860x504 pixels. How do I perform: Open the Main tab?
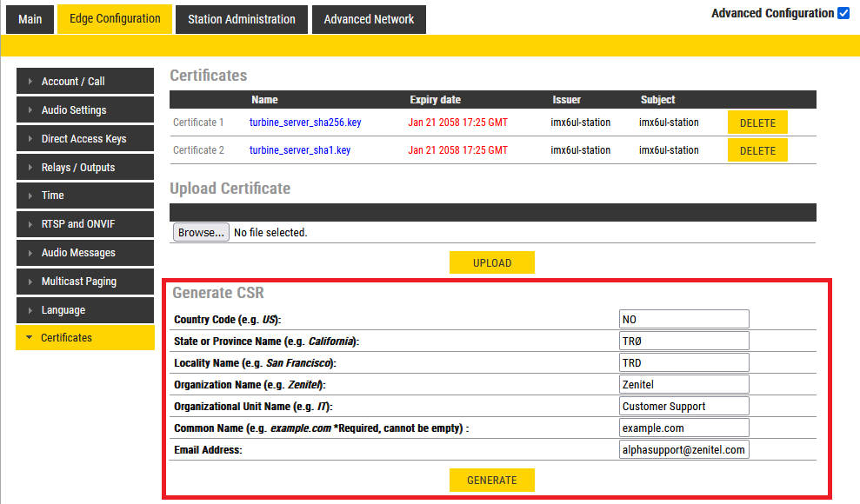pyautogui.click(x=30, y=19)
